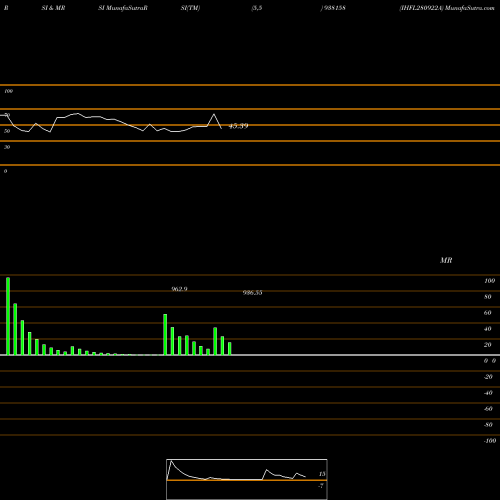Click the 30 label on RSI axis
This screenshot has height=500, width=500.
[x=7, y=147]
